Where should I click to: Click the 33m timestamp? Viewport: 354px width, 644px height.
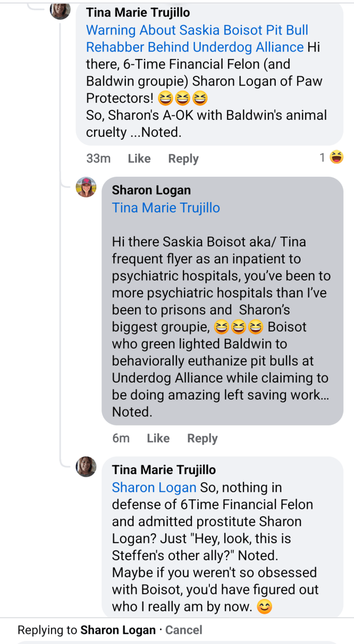click(98, 159)
